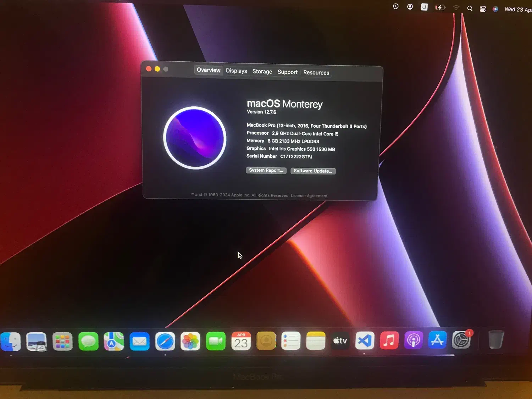Select the serial number C17T2222GTFJ
Viewport: 532px width, 399px height.
pyautogui.click(x=296, y=156)
